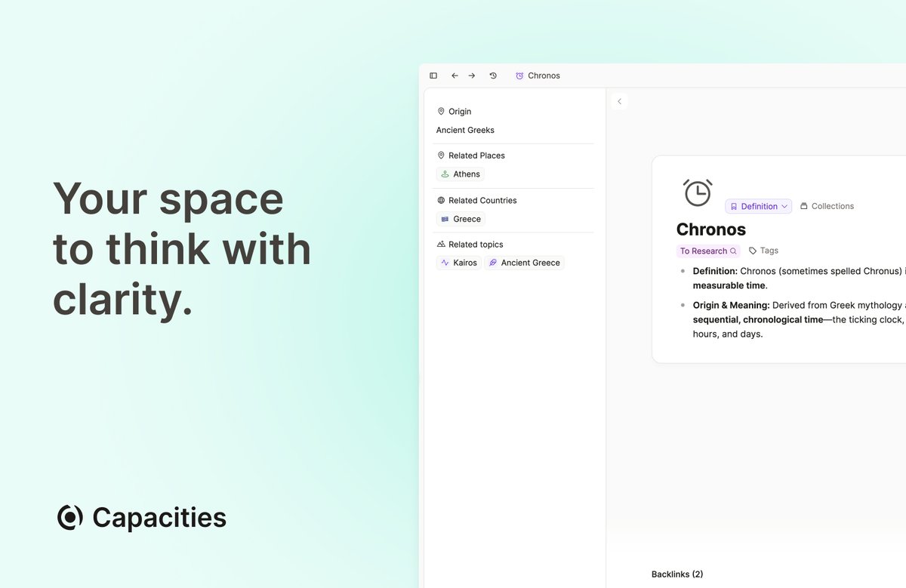
Task: Click the Backlinks (2) section heading
Action: coord(677,574)
